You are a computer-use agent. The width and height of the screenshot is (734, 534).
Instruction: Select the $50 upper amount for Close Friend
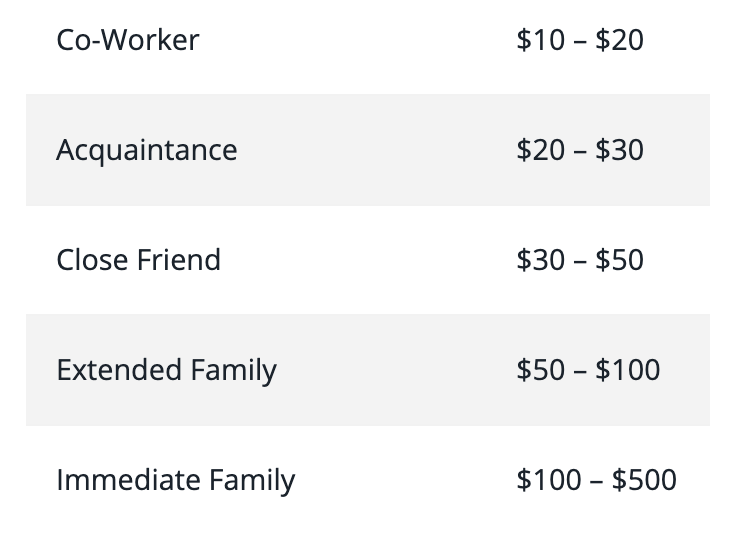(x=619, y=260)
